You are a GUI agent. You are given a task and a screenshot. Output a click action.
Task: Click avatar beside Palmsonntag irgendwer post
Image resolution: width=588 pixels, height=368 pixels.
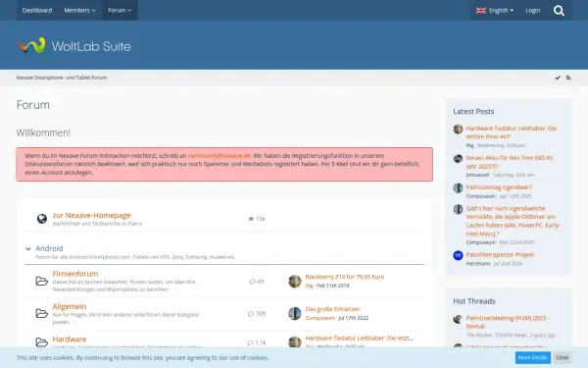pyautogui.click(x=458, y=187)
